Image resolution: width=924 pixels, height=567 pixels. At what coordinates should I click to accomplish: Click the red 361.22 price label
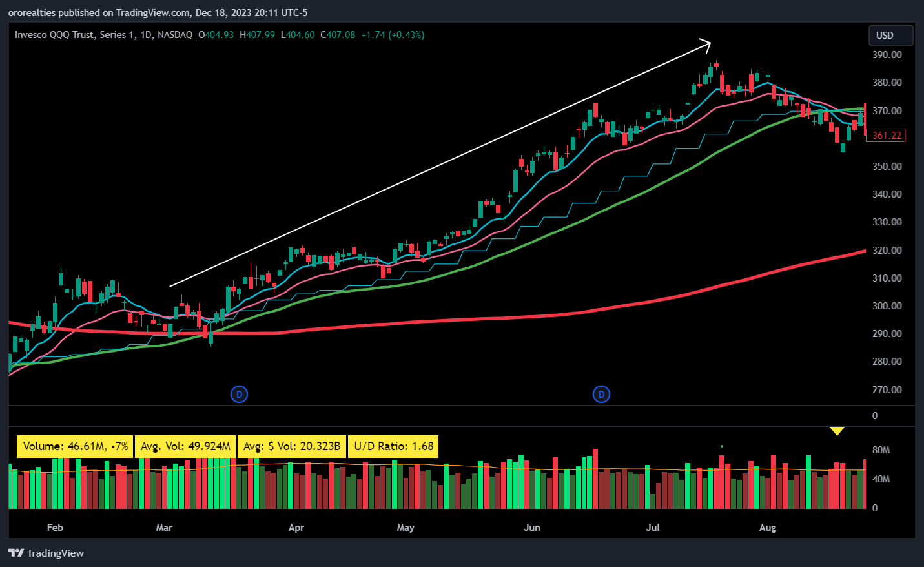tap(887, 136)
